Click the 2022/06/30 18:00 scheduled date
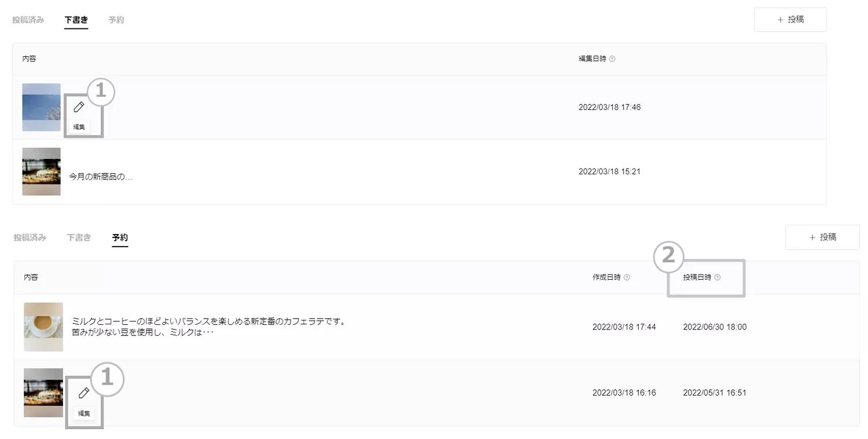 (715, 327)
